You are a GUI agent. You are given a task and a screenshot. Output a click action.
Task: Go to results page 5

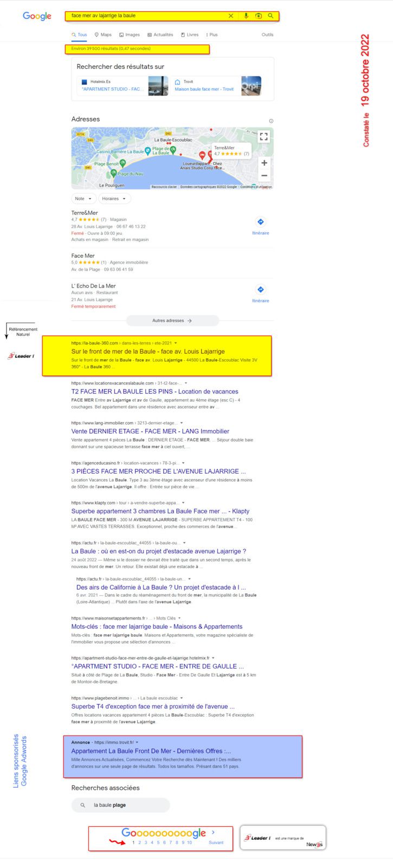158,843
